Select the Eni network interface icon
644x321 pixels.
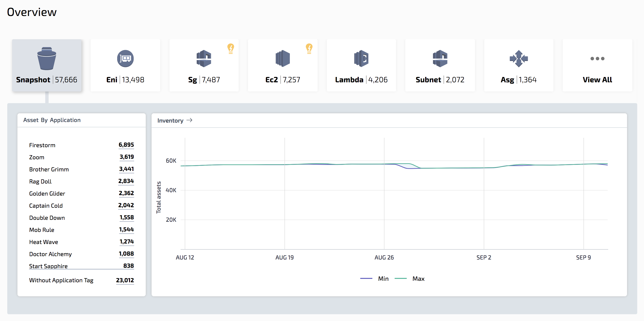(125, 59)
